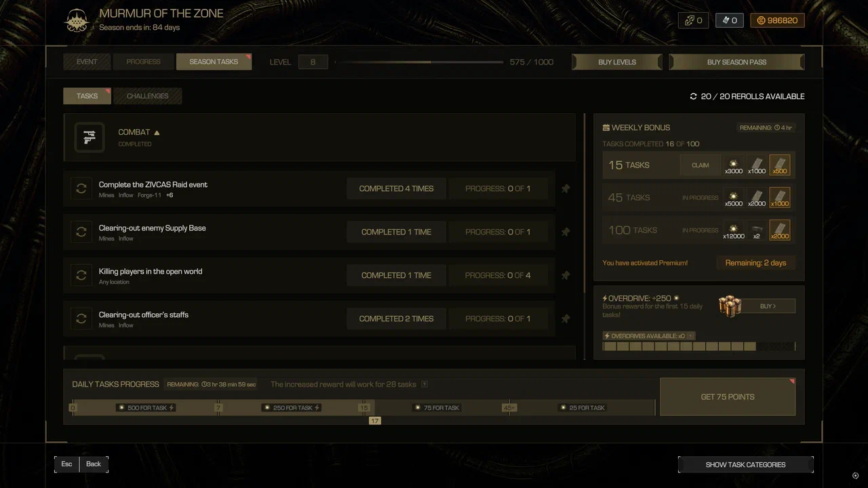Image resolution: width=868 pixels, height=488 pixels.
Task: Open the Combat category weapon icon
Action: pos(90,138)
